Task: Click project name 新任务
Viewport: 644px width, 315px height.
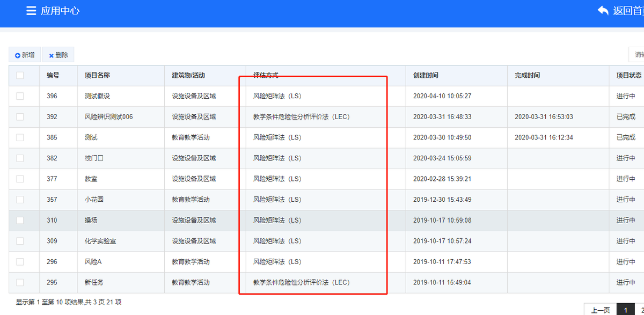Action: coord(94,282)
